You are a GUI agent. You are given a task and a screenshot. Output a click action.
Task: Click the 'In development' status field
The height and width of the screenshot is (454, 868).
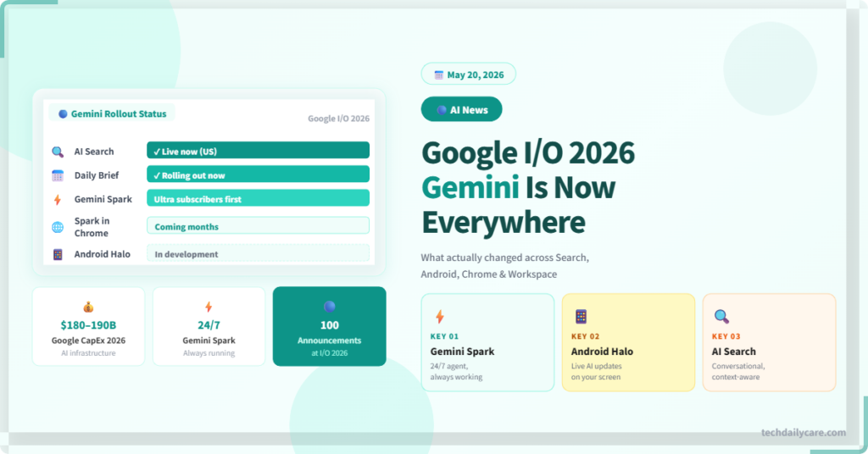(258, 253)
